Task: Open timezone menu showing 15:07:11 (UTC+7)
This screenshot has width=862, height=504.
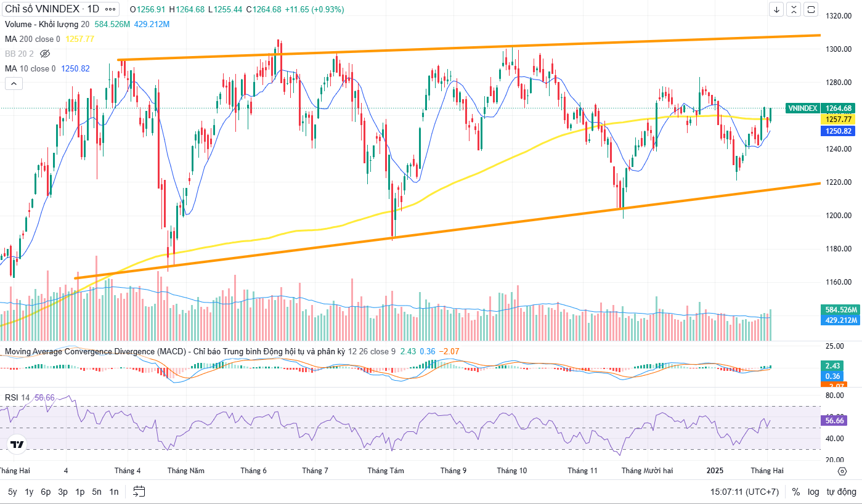Action: (744, 492)
